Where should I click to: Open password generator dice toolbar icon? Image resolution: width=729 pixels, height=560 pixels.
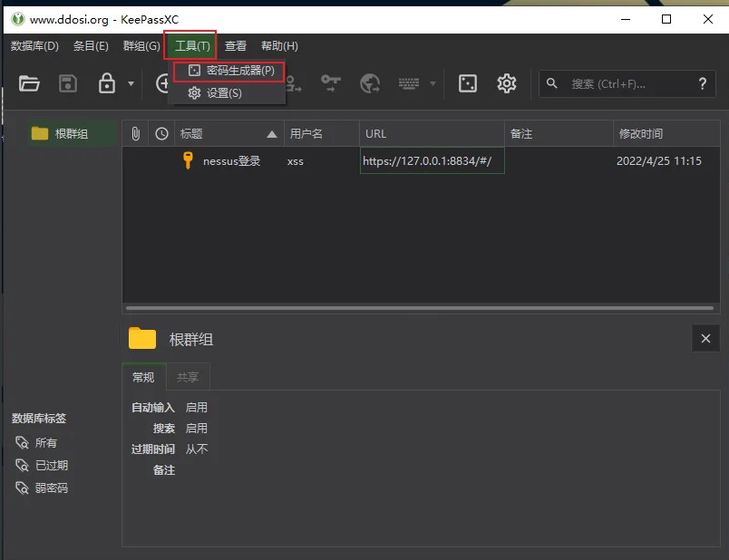click(x=468, y=83)
